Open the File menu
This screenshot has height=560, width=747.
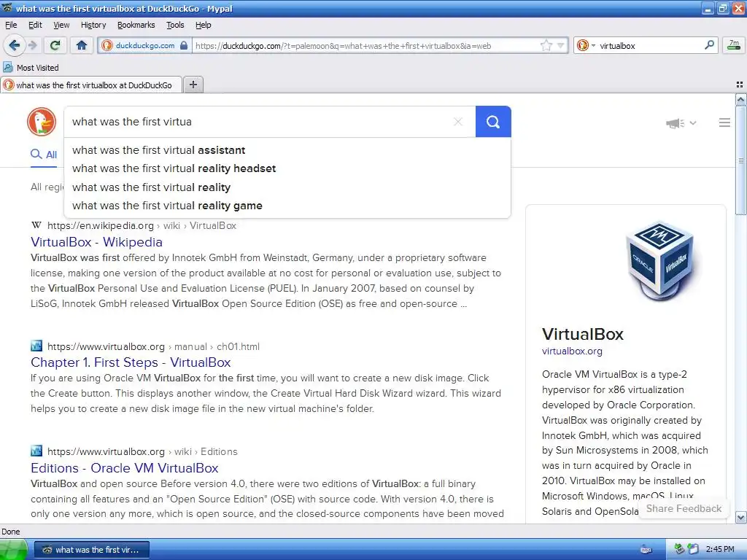[x=11, y=25]
